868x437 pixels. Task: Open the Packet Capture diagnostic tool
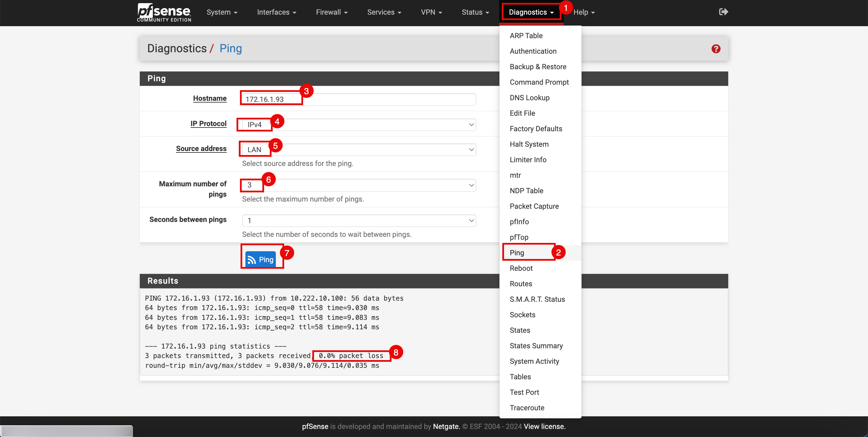tap(534, 206)
